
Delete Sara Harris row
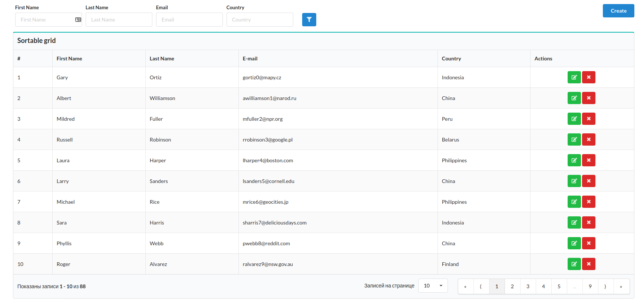588,223
